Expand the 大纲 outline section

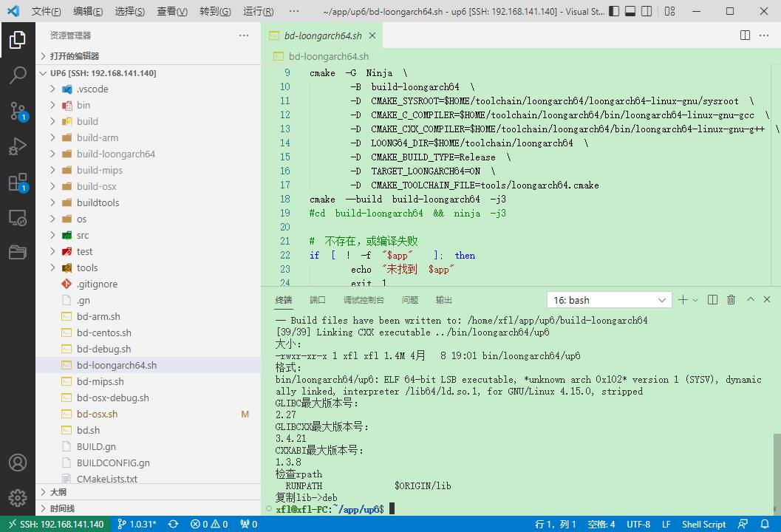point(58,492)
